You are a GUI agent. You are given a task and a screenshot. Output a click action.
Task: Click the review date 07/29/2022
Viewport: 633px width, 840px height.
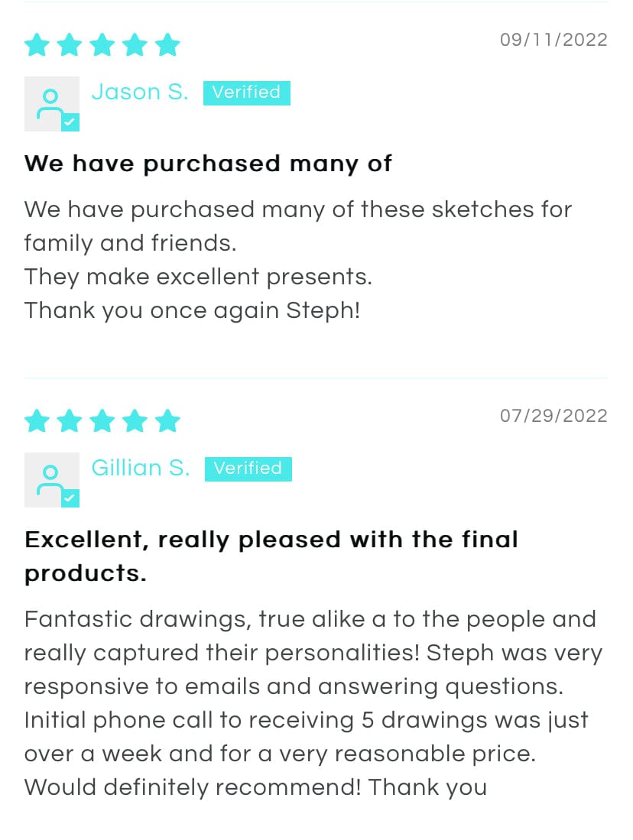553,416
